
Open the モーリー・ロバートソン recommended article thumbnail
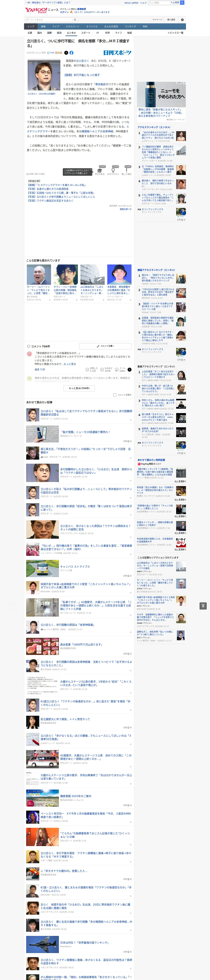point(39,275)
